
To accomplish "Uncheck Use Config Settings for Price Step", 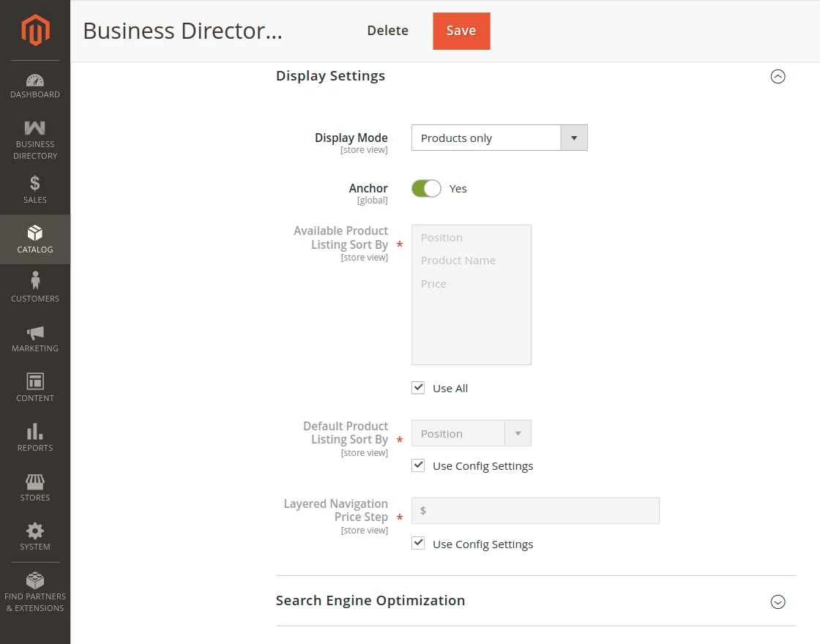I will click(418, 544).
